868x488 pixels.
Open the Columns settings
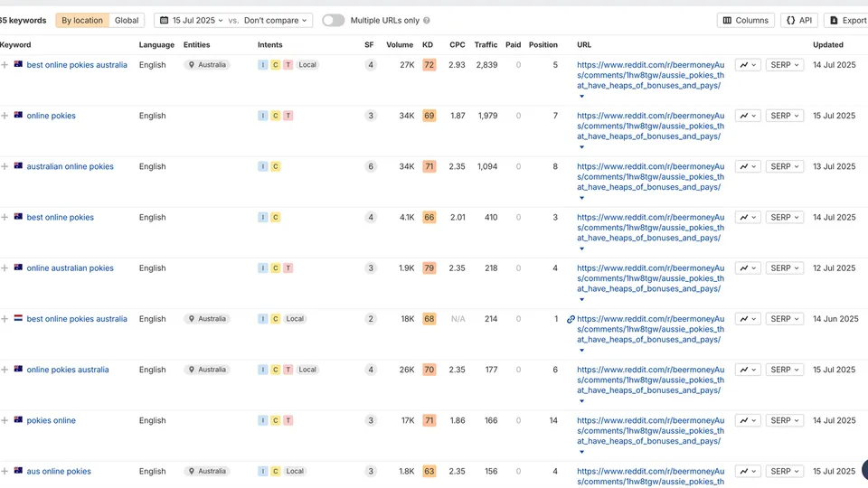[x=746, y=21]
